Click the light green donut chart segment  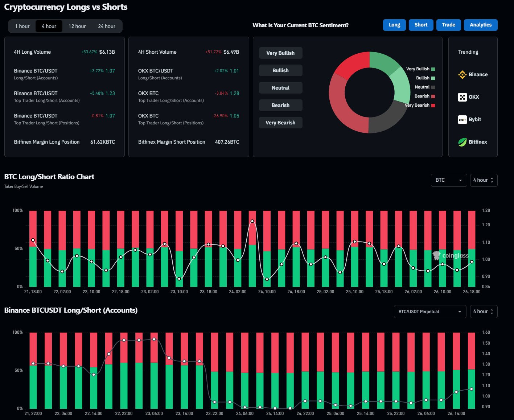click(402, 86)
